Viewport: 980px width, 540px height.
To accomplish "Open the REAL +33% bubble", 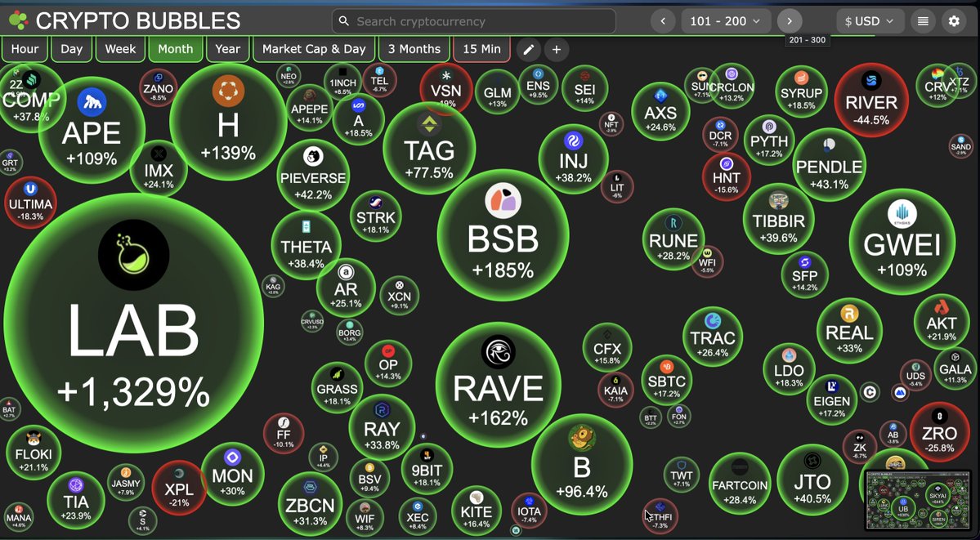I will (849, 331).
